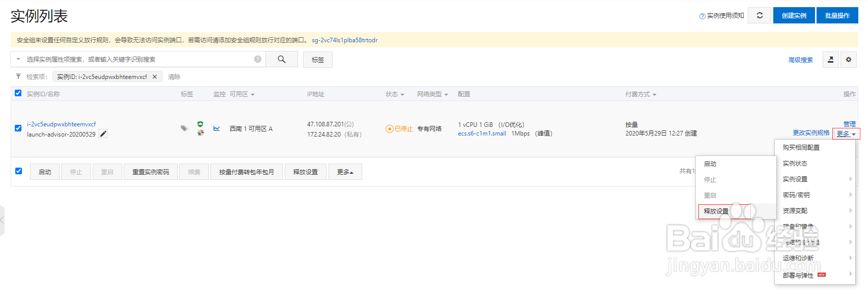The height and width of the screenshot is (295, 868).
Task: Click the refresh icon button
Action: (x=759, y=15)
